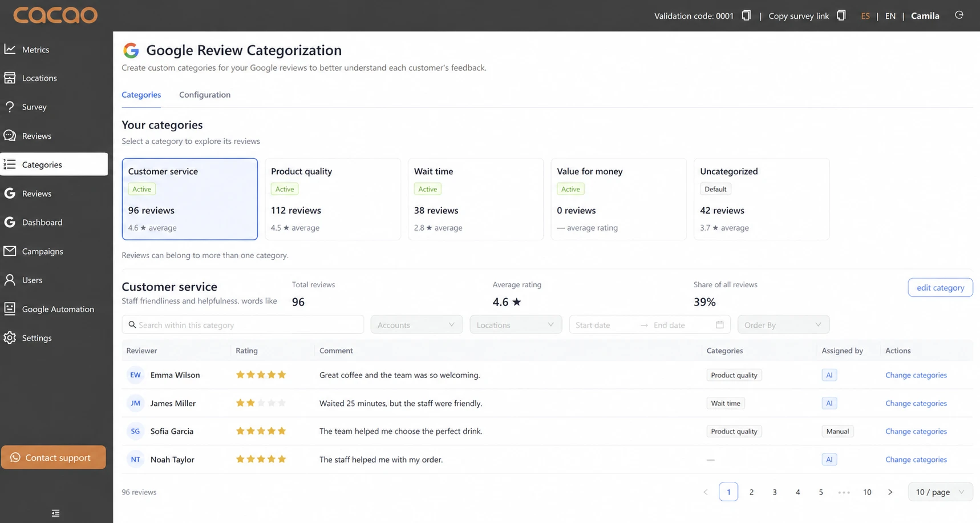The height and width of the screenshot is (523, 980).
Task: Open the Locations dropdown filter
Action: pyautogui.click(x=516, y=324)
